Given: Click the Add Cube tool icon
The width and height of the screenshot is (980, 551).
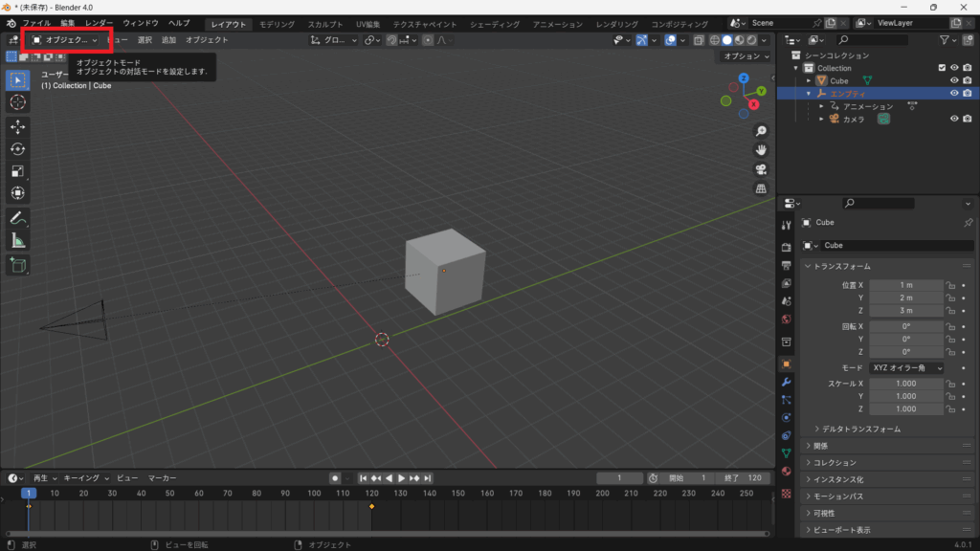Looking at the screenshot, I should pyautogui.click(x=18, y=265).
